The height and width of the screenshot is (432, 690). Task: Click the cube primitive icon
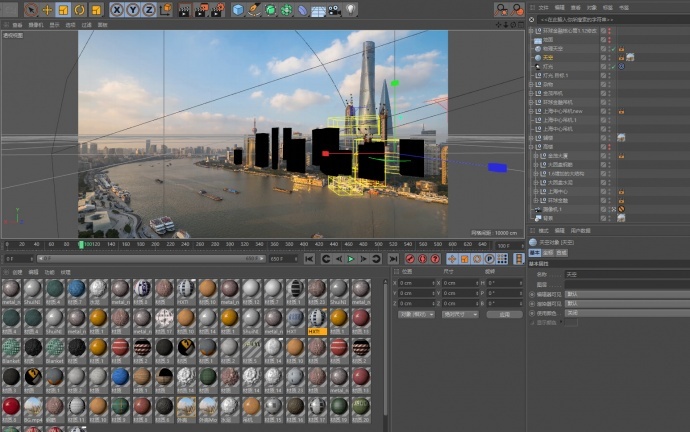click(x=238, y=9)
